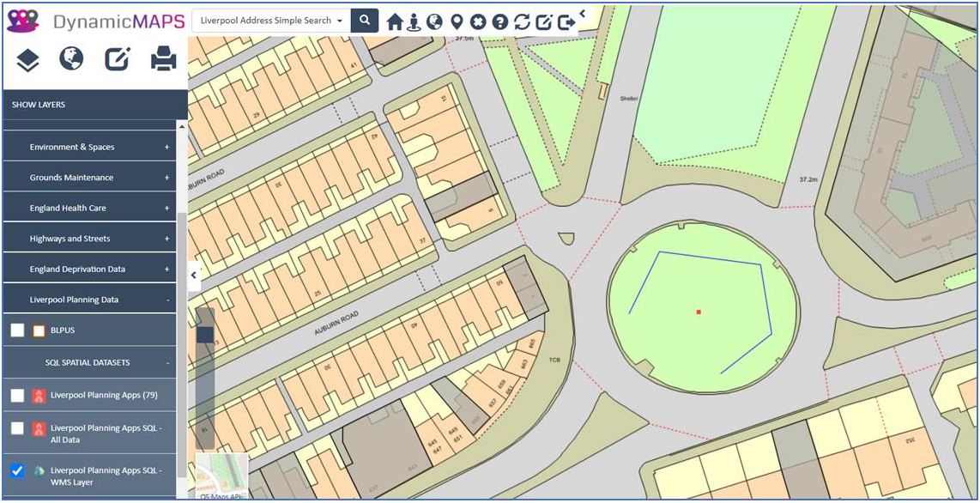Click the 'Shelter' label on the map
Viewport: 980px width, 503px height.
(x=628, y=99)
